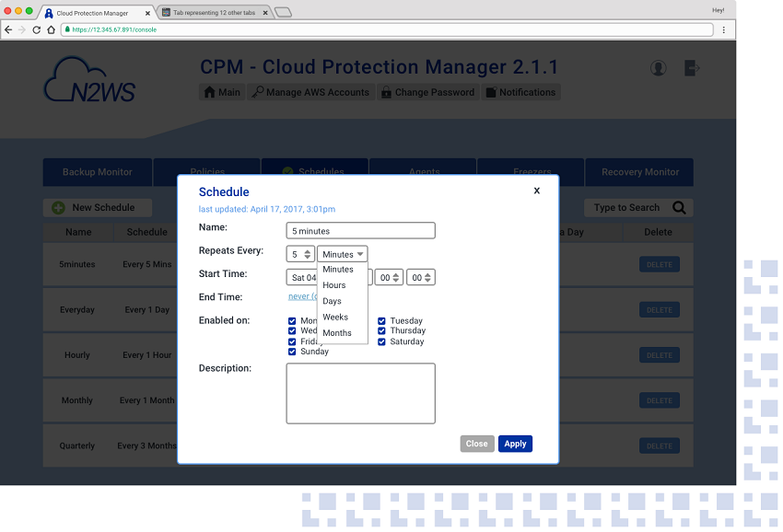Close the Schedule dialog with X
Screen dimensions: 783x532
(536, 191)
